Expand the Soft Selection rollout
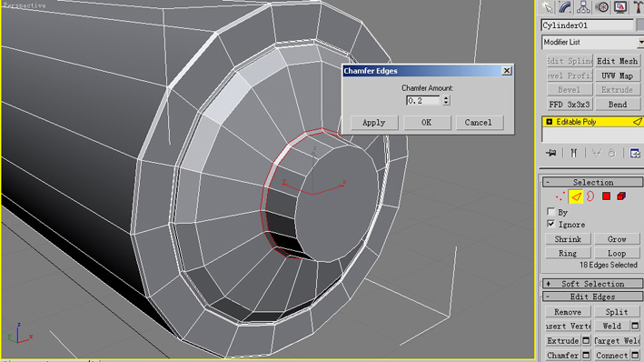The height and width of the screenshot is (362, 644). pyautogui.click(x=592, y=284)
